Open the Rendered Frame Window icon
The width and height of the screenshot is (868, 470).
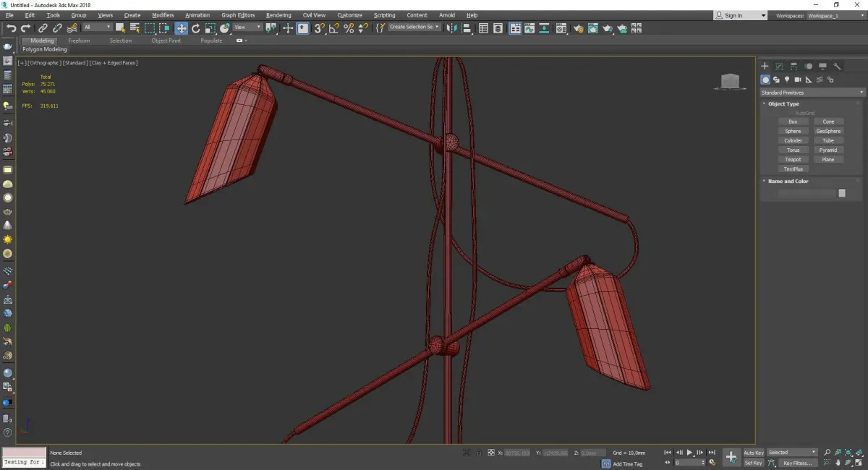tap(593, 28)
